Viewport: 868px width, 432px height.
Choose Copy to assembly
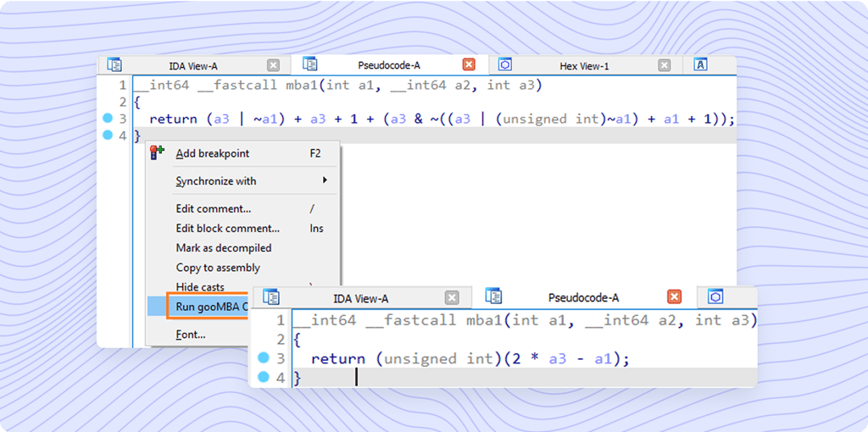243,268
